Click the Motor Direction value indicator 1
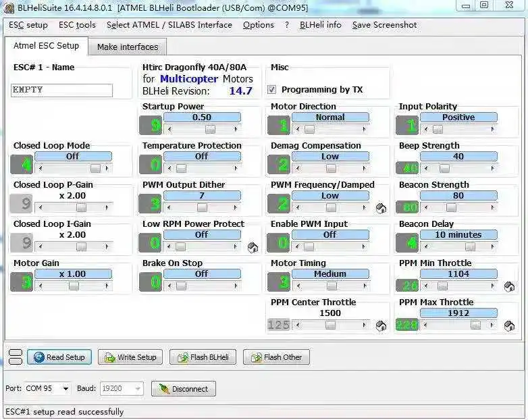 click(279, 126)
